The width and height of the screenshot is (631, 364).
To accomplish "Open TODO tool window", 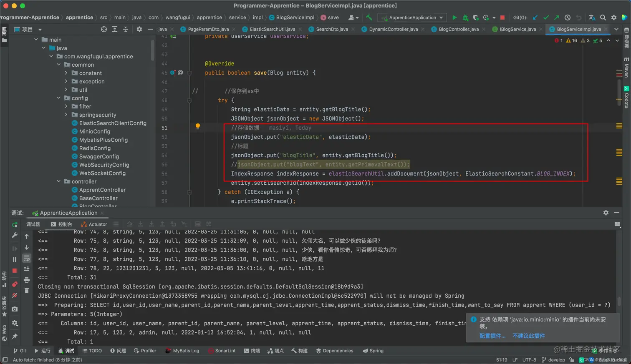I will click(x=92, y=351).
